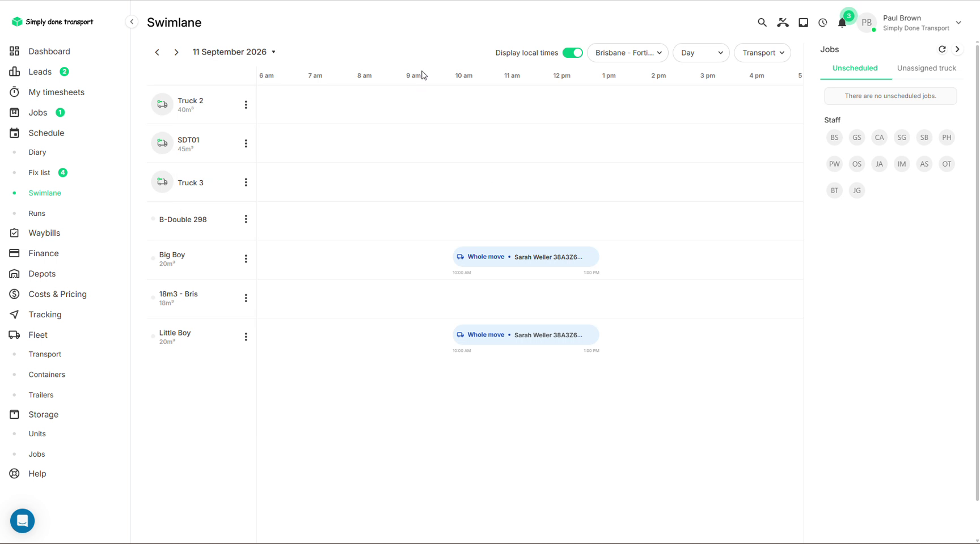This screenshot has height=544, width=980.
Task: Click the Truck 2 vehicle icon
Action: tap(162, 104)
